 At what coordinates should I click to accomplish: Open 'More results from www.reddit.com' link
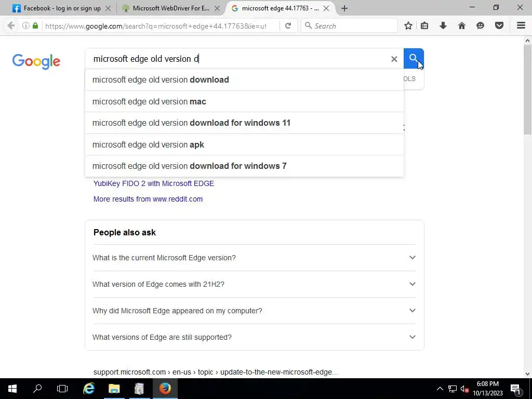pos(148,199)
